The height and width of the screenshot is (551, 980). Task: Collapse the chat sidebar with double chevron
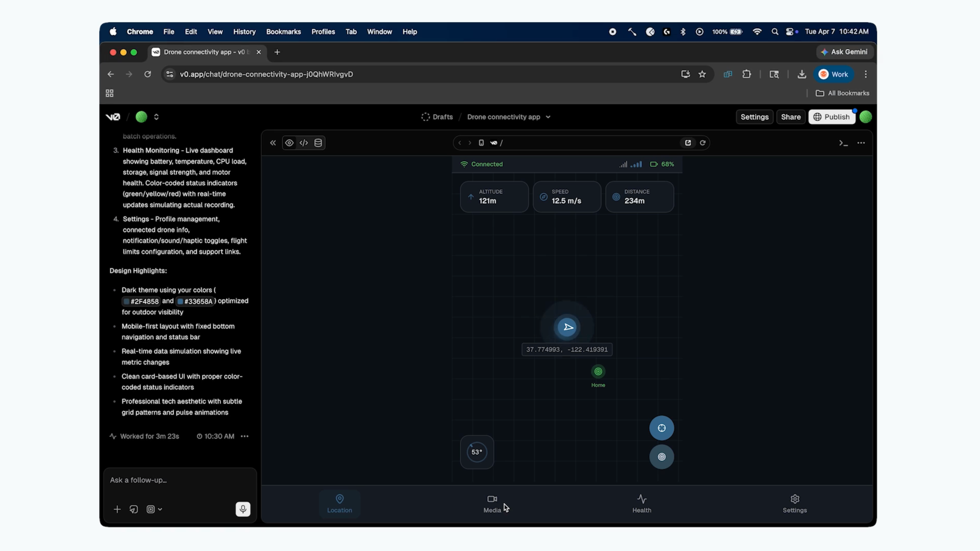(x=273, y=143)
